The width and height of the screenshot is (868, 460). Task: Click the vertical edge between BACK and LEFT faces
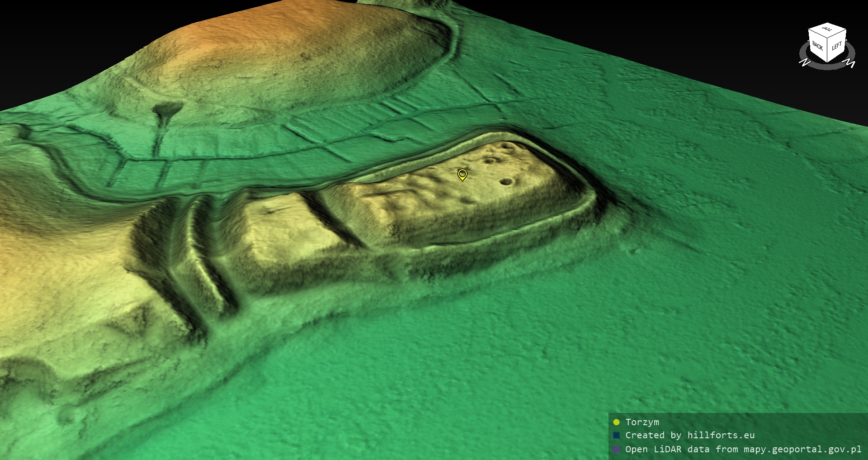click(x=827, y=50)
